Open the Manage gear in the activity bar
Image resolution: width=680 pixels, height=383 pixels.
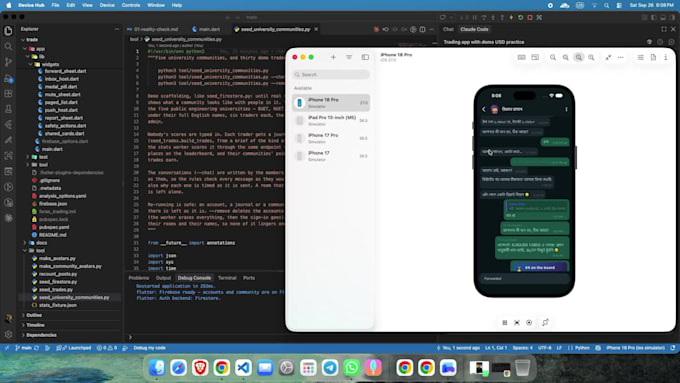(8, 334)
